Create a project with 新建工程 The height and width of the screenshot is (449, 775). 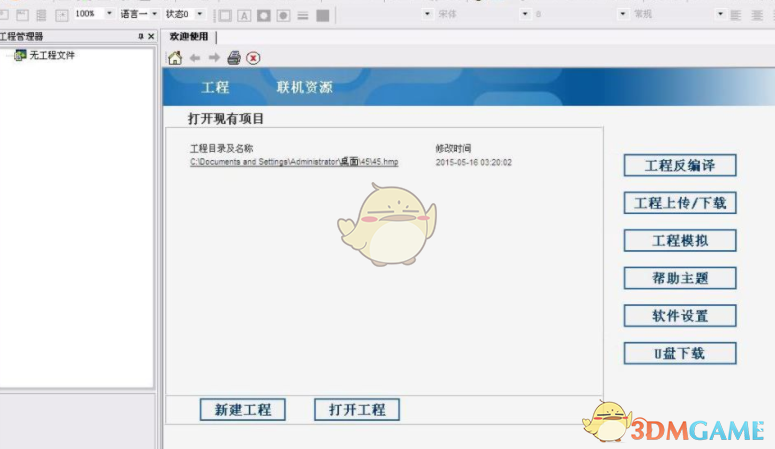click(x=243, y=409)
